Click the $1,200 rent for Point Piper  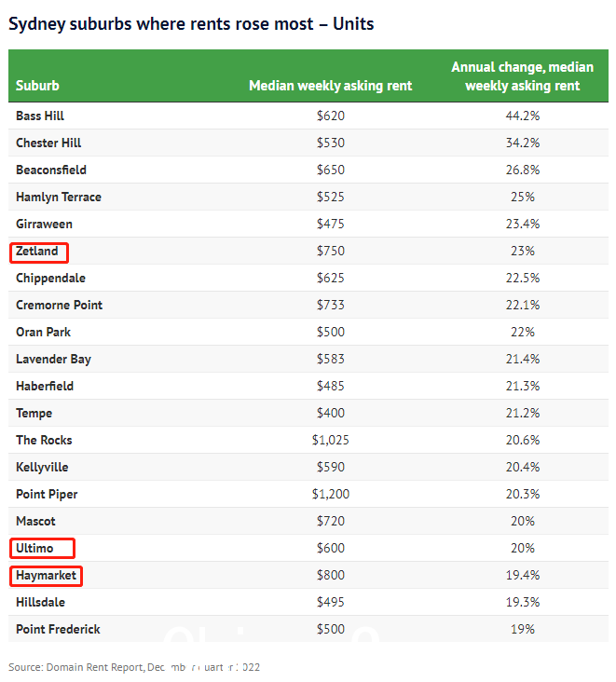tap(331, 494)
